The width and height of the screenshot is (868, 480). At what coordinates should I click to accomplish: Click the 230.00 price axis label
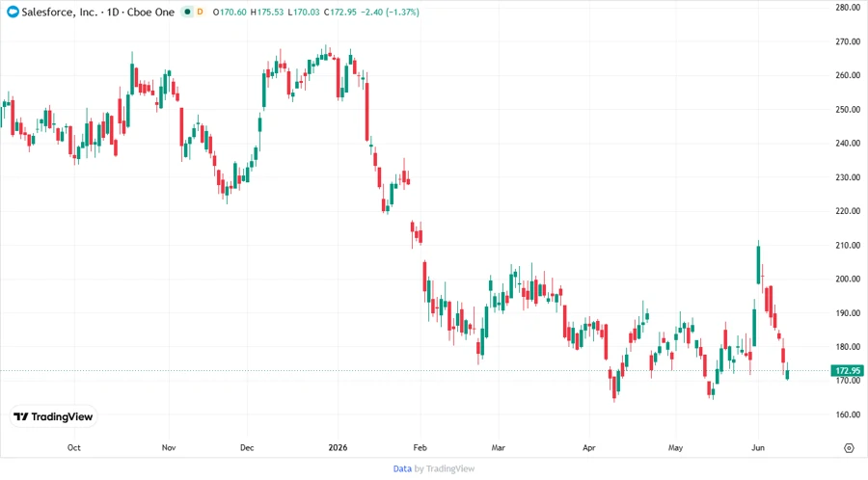coord(848,177)
